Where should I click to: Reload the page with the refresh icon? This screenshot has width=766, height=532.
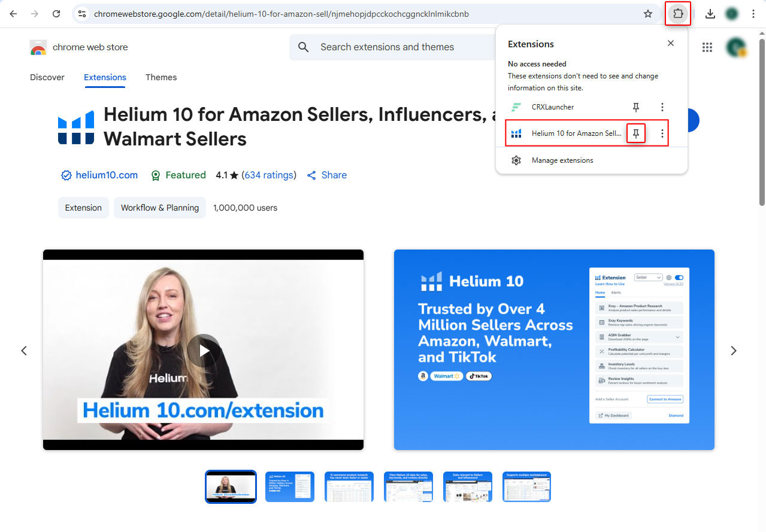[x=56, y=14]
